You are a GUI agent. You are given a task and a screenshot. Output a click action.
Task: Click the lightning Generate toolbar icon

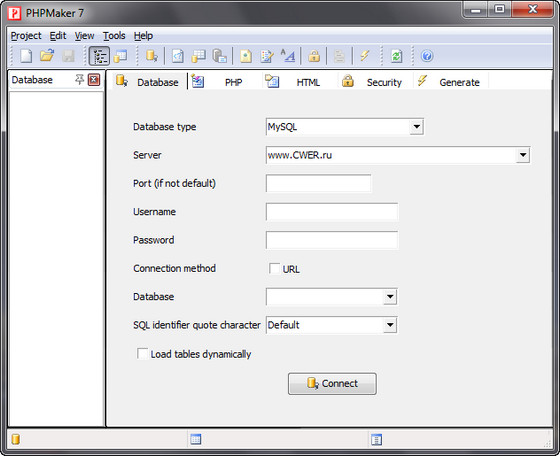pos(364,56)
